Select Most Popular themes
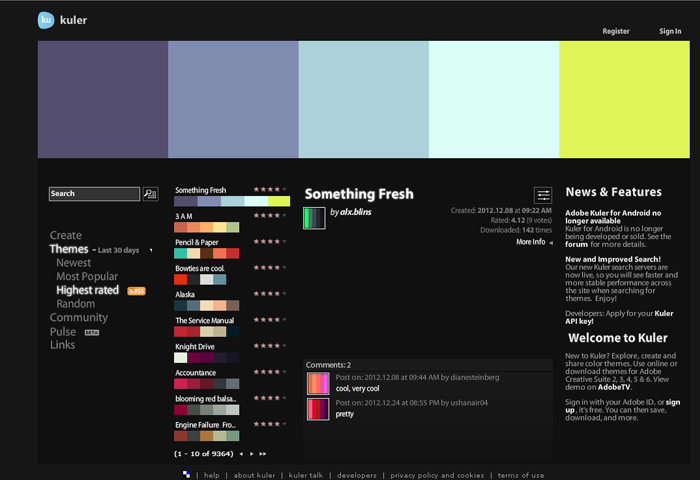Viewport: 700px width, 480px height. point(87,276)
